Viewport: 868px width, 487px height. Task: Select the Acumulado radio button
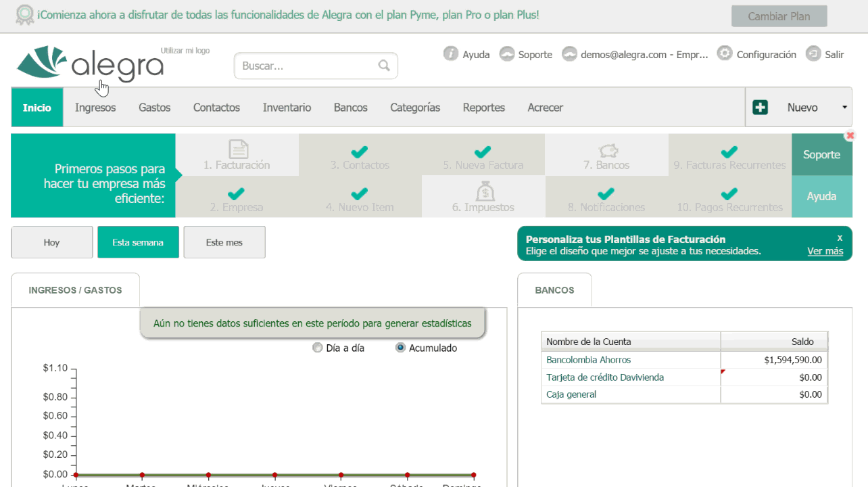click(x=400, y=348)
